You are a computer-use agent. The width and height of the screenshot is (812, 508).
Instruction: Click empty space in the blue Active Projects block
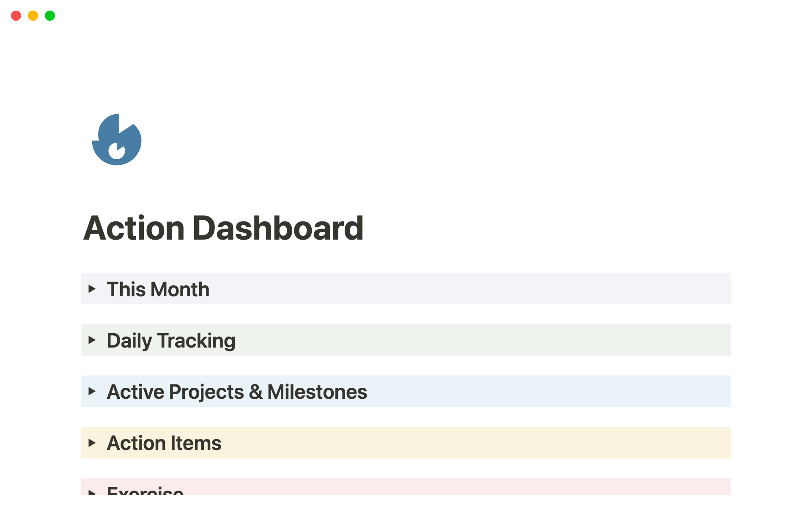[550, 391]
